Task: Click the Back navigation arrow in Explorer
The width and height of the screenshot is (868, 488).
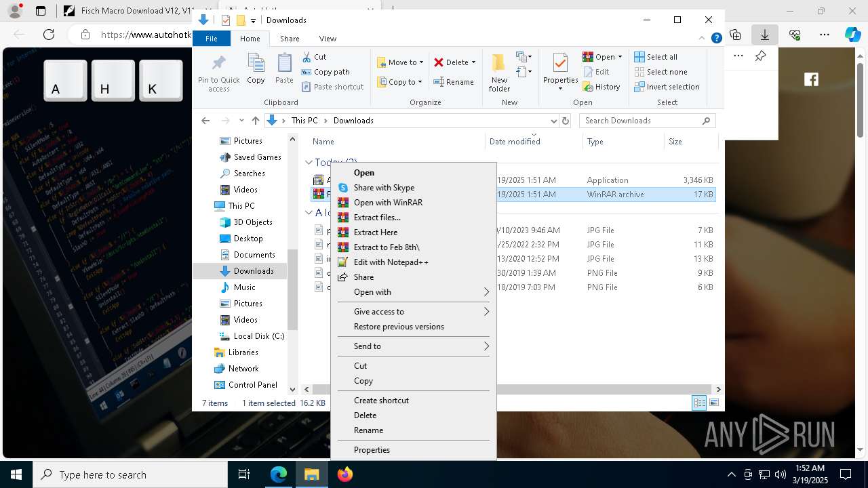Action: pos(205,121)
